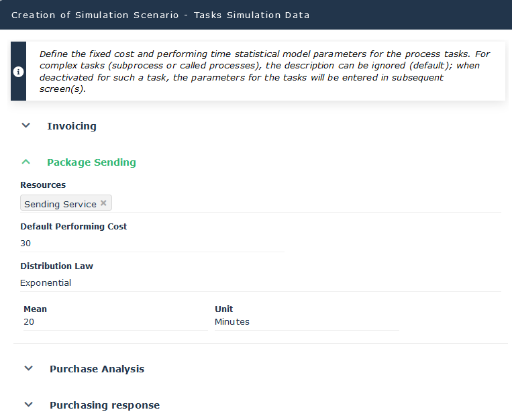Screen dimensions: 512x420
Task: Click the green Package Sending heading
Action: click(91, 162)
